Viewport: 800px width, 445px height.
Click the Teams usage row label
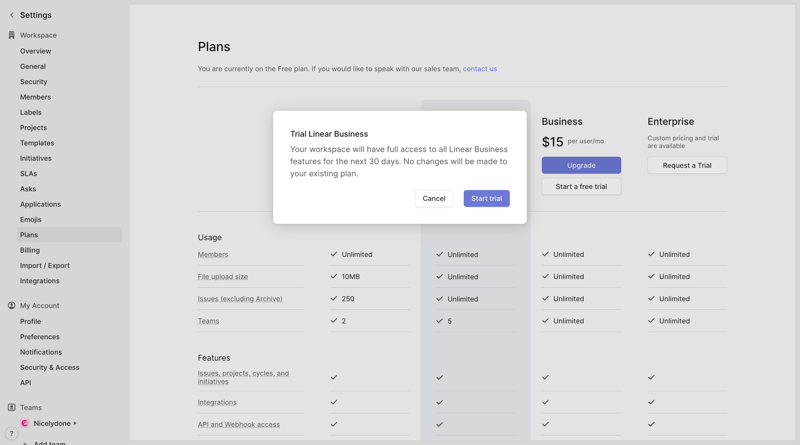coord(208,321)
